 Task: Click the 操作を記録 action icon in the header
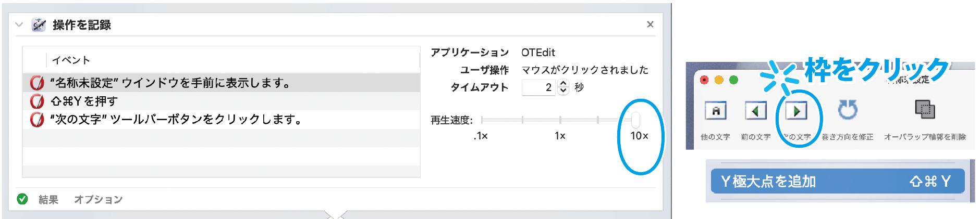tap(39, 24)
